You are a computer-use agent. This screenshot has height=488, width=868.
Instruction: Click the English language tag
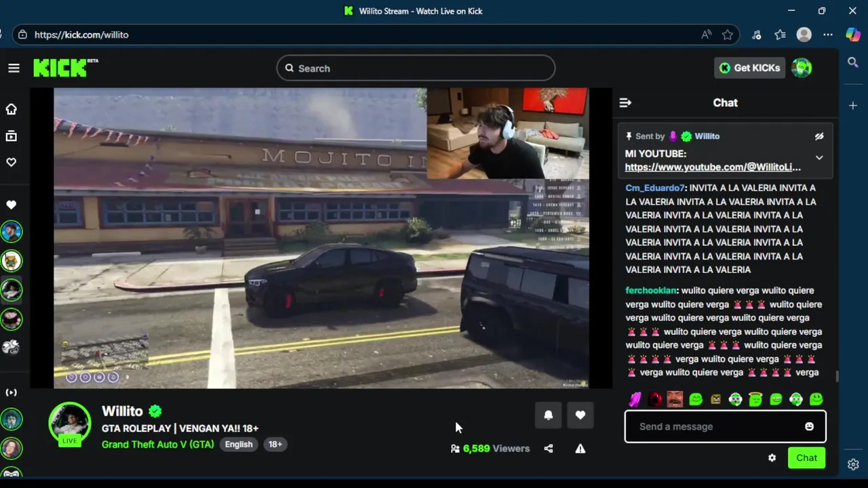[239, 445]
